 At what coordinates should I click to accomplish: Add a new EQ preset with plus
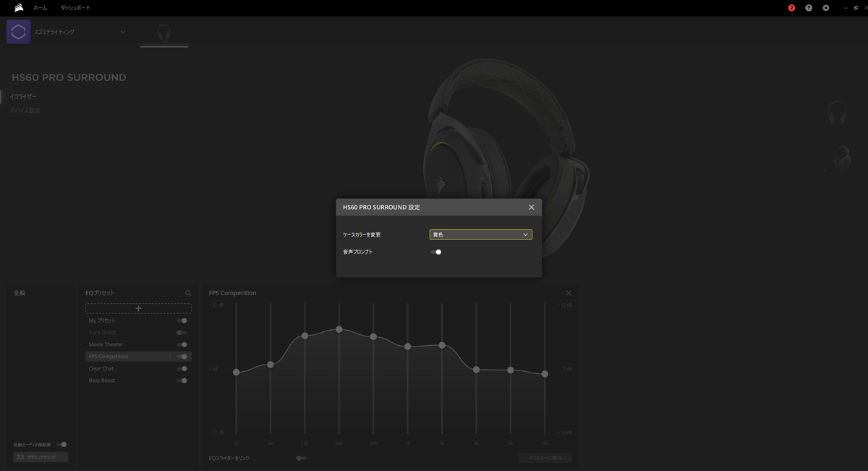[x=138, y=308]
